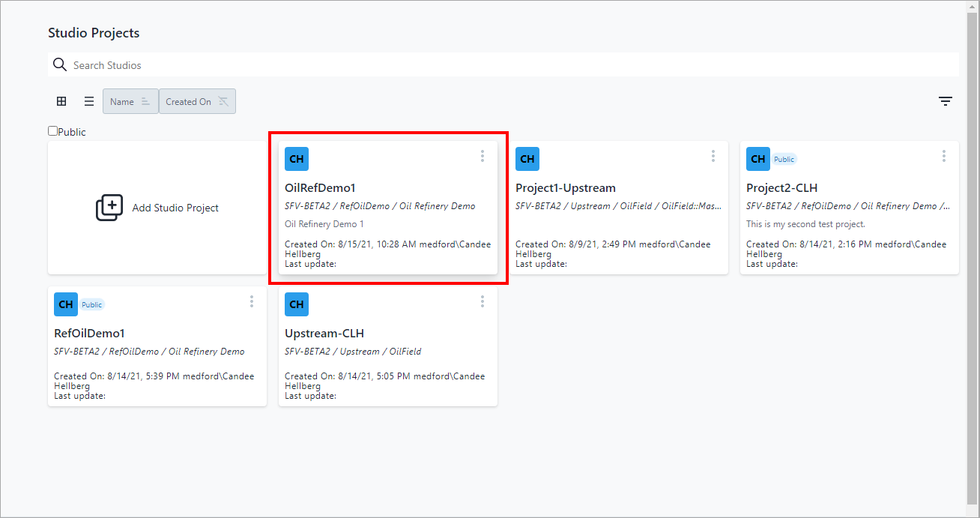Screen dimensions: 980x518
Task: Open Project1-Upstream three-dot menu
Action: pyautogui.click(x=713, y=156)
